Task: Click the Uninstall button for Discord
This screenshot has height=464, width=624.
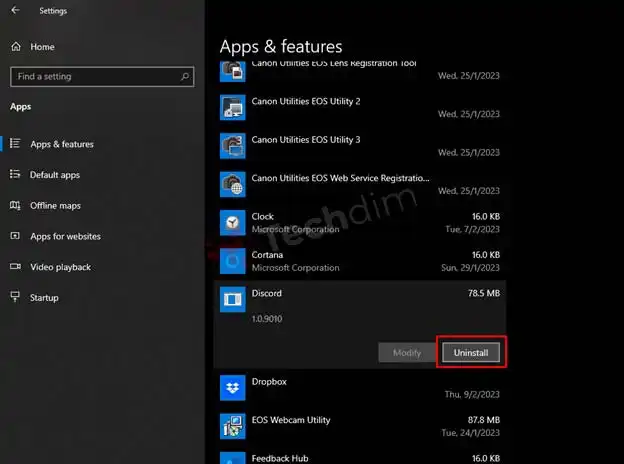Action: point(471,353)
